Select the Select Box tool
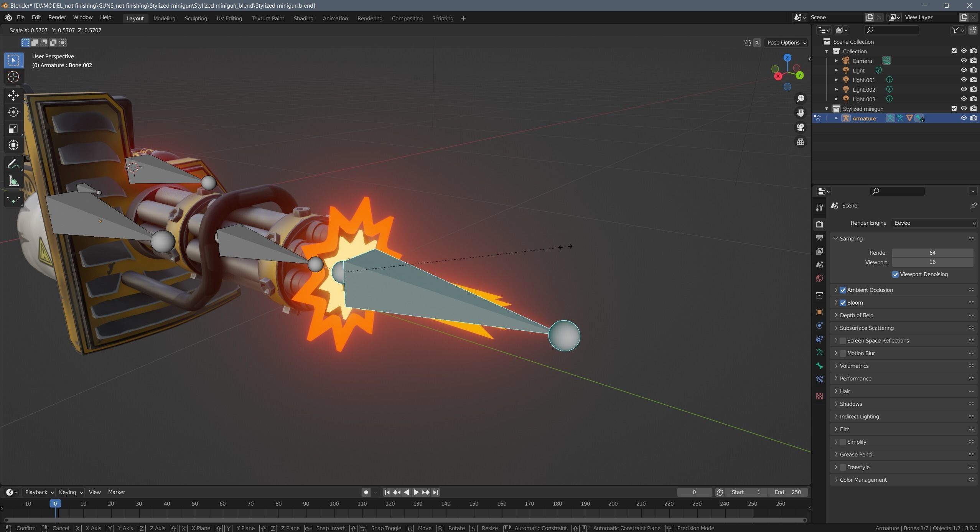980x532 pixels. (x=13, y=60)
